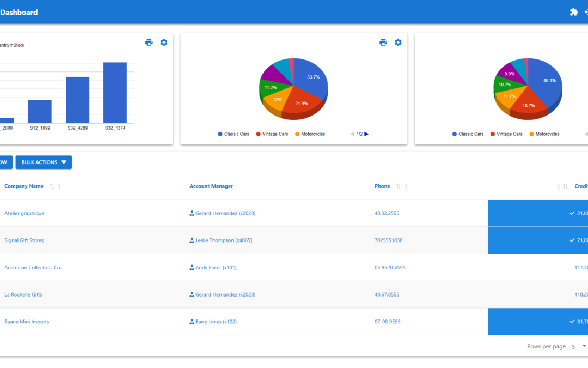Open settings gear of middle pie chart
588x368 pixels.
pyautogui.click(x=398, y=43)
